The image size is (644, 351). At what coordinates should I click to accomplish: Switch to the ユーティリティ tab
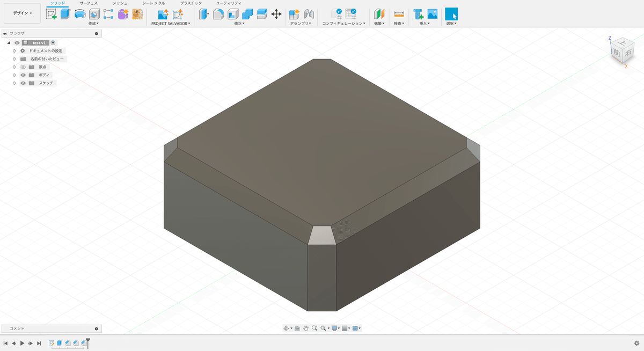point(229,3)
